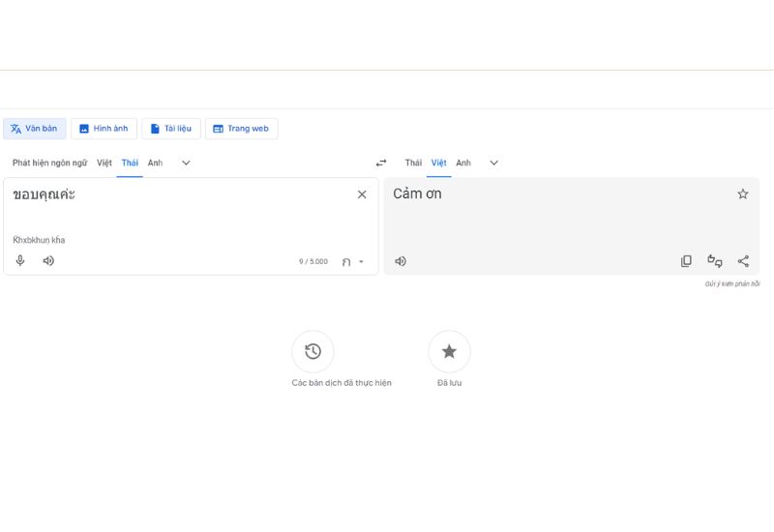Click the Gửi ý kiến phản hồi link
Viewport: 774px width, 532px height.
pos(731,284)
